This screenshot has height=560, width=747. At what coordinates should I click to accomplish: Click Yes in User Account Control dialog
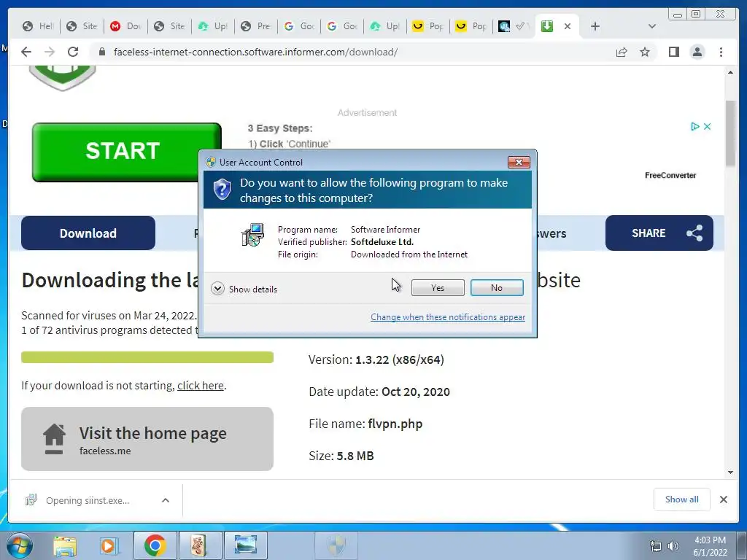[x=438, y=287]
